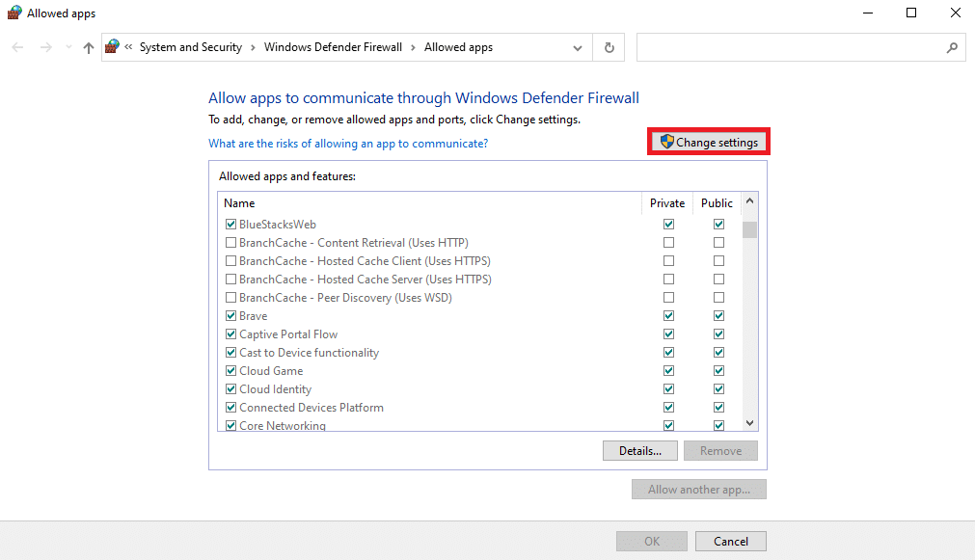Click the Public column header
The width and height of the screenshot is (975, 560).
(x=717, y=203)
